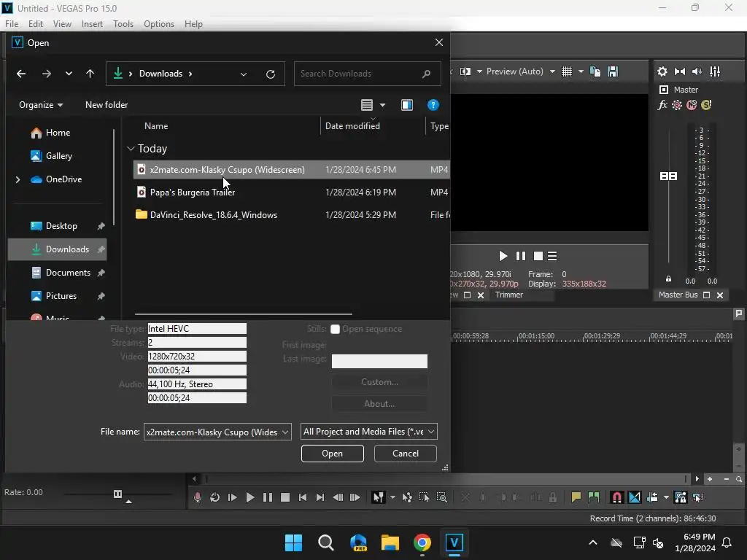747x560 pixels.
Task: Toggle Automatic Crossfades
Action: pos(635,497)
